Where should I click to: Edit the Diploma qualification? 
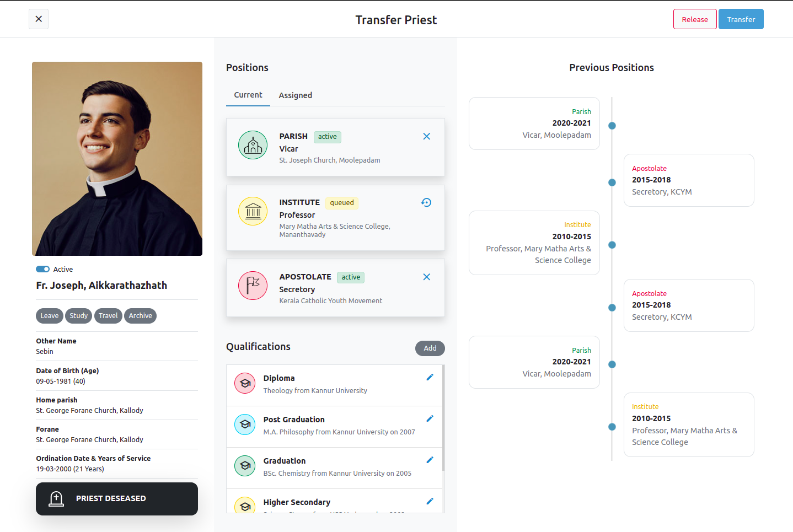pyautogui.click(x=430, y=377)
